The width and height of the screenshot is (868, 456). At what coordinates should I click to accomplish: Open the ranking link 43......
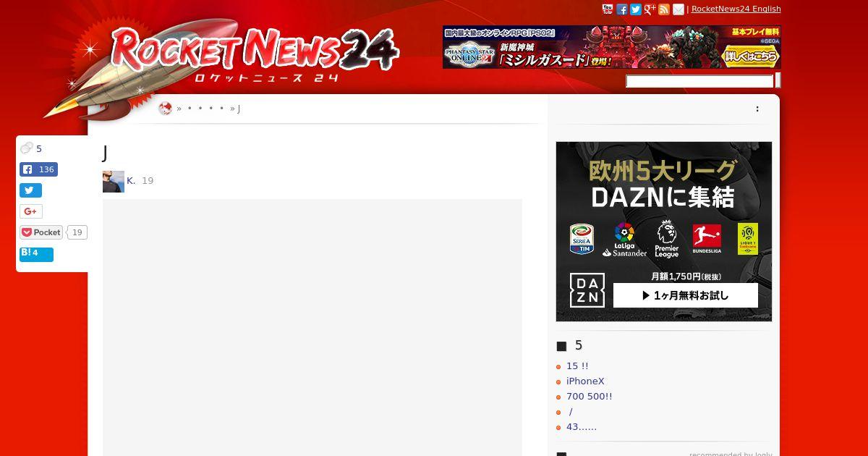[x=582, y=427]
